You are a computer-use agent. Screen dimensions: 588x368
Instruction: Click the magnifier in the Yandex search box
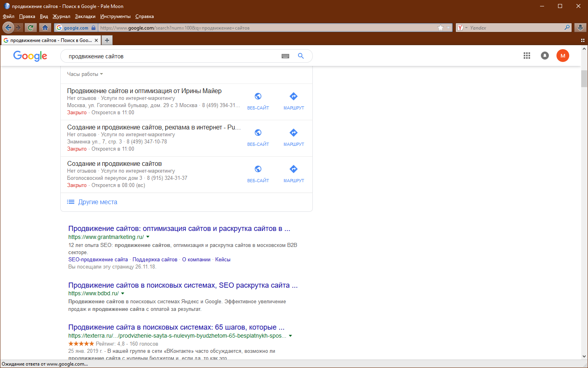point(567,28)
